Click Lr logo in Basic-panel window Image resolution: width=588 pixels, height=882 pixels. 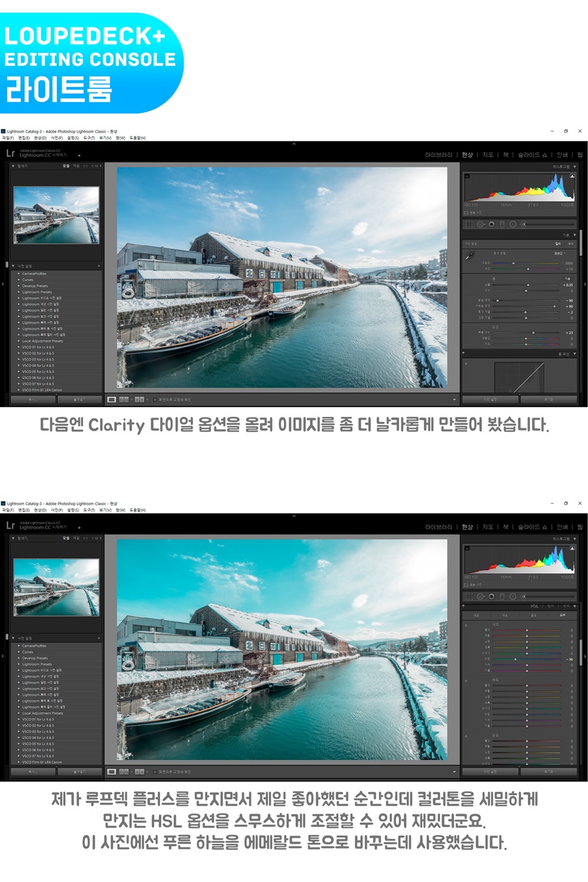10,154
